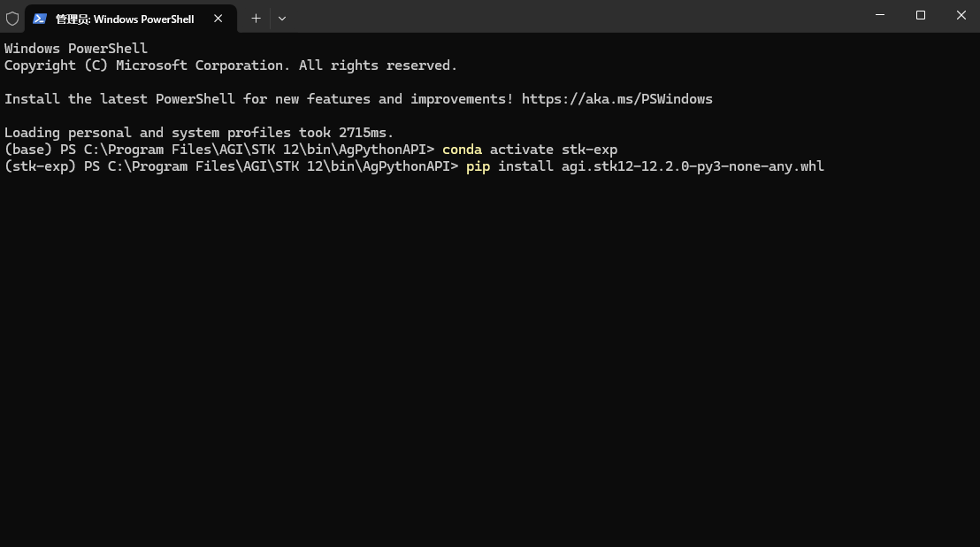Click the word install after pip

click(x=525, y=166)
